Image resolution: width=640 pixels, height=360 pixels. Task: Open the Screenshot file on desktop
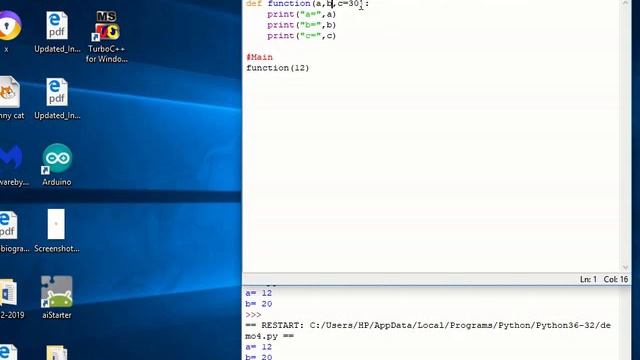pyautogui.click(x=56, y=231)
